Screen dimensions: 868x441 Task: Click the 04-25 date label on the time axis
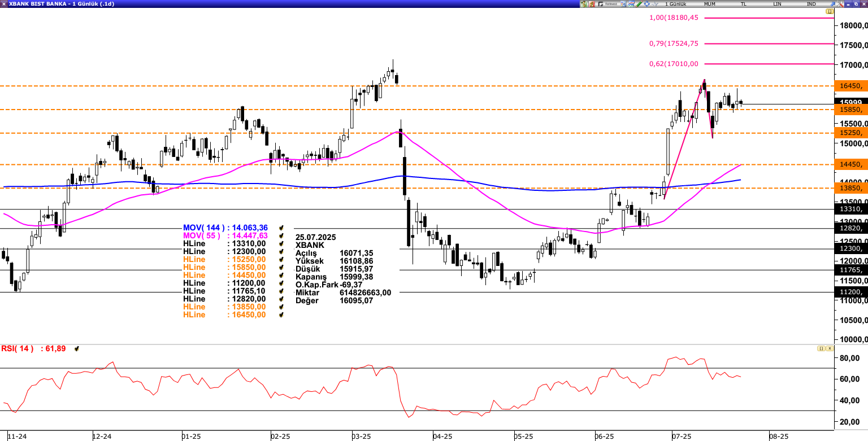[443, 436]
